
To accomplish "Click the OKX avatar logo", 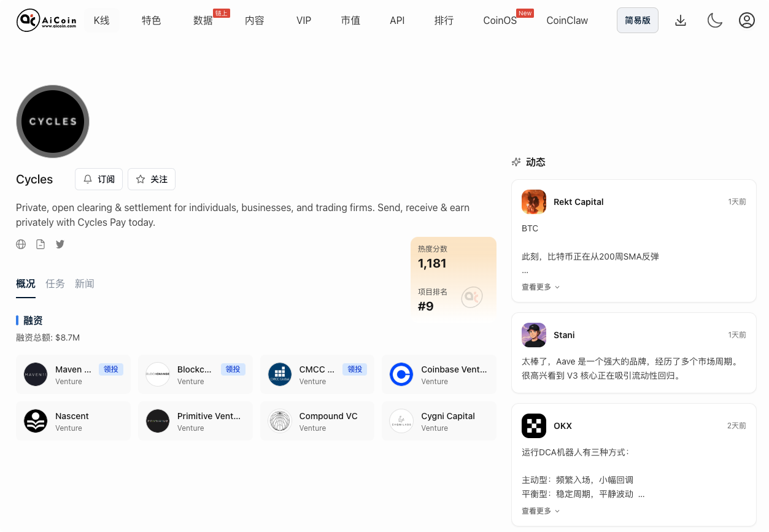I will 534,426.
